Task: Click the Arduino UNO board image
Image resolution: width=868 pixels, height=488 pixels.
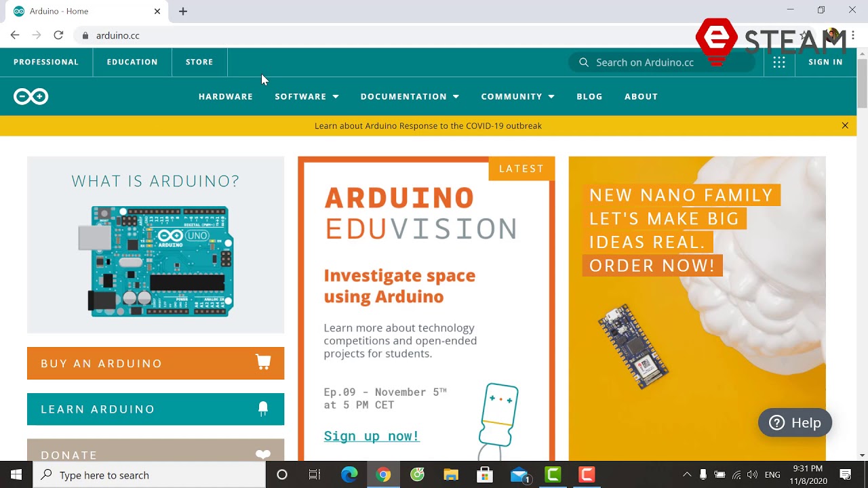Action: [155, 262]
